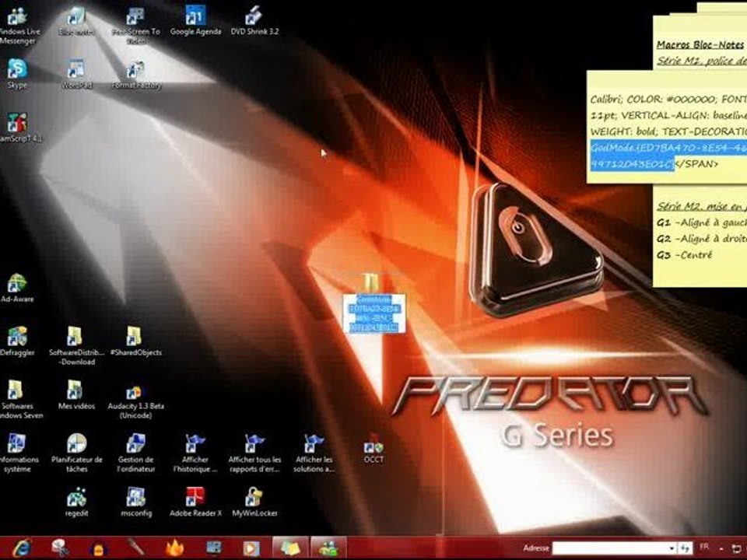Click the refresh button beside the Adresse field
The height and width of the screenshot is (560, 747).
686,548
